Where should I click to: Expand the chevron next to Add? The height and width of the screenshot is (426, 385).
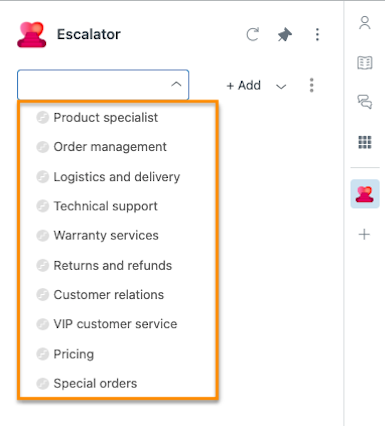click(281, 87)
